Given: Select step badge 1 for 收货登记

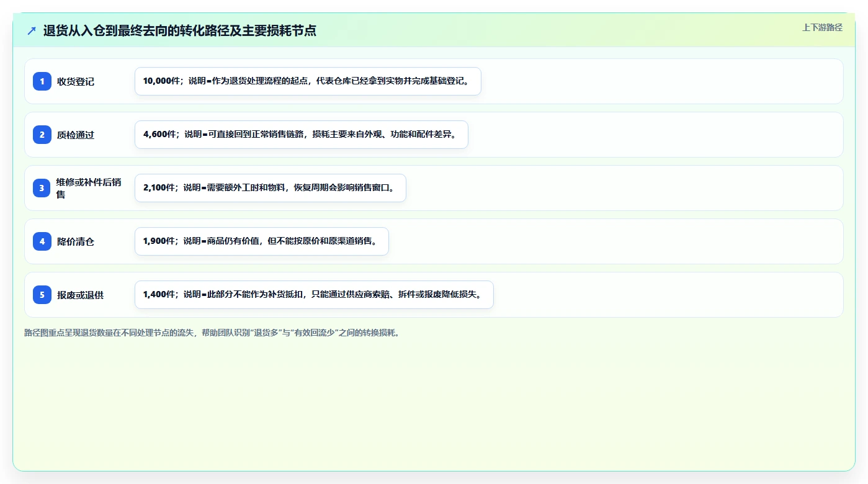Looking at the screenshot, I should click(x=42, y=81).
